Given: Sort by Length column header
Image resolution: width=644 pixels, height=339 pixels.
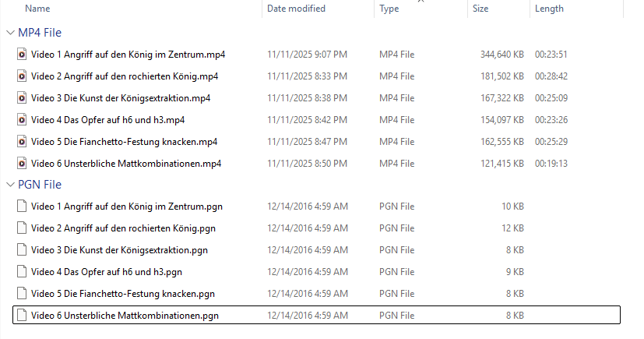Looking at the screenshot, I should [x=549, y=9].
